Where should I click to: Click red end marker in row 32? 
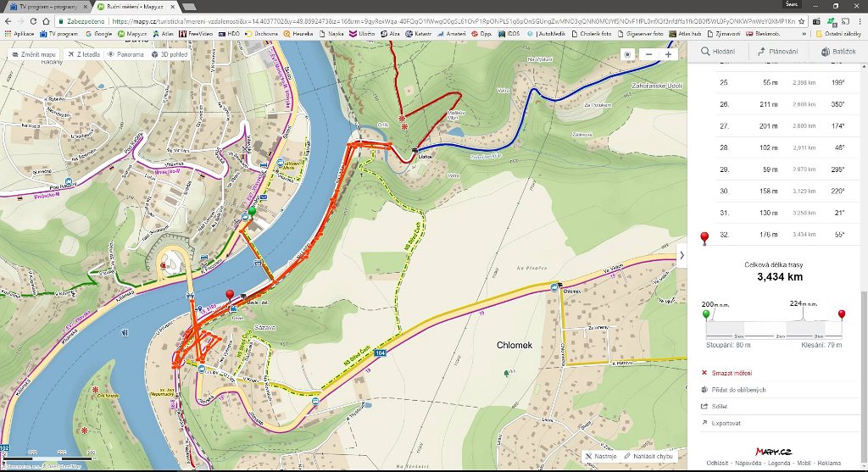pos(704,238)
